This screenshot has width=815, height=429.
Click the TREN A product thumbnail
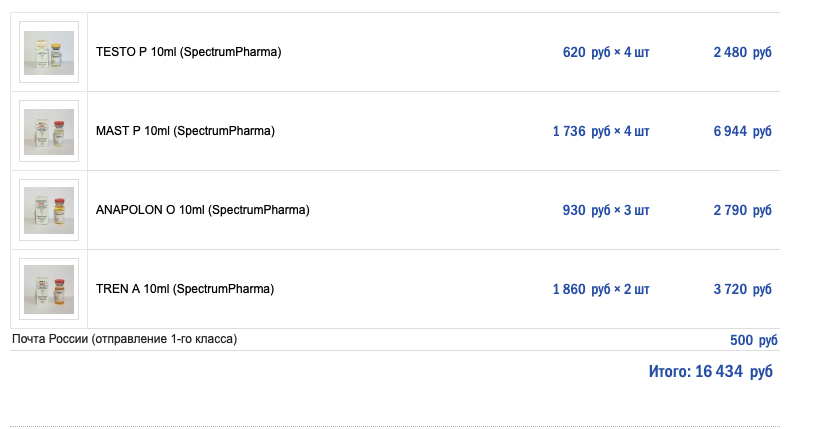(49, 289)
